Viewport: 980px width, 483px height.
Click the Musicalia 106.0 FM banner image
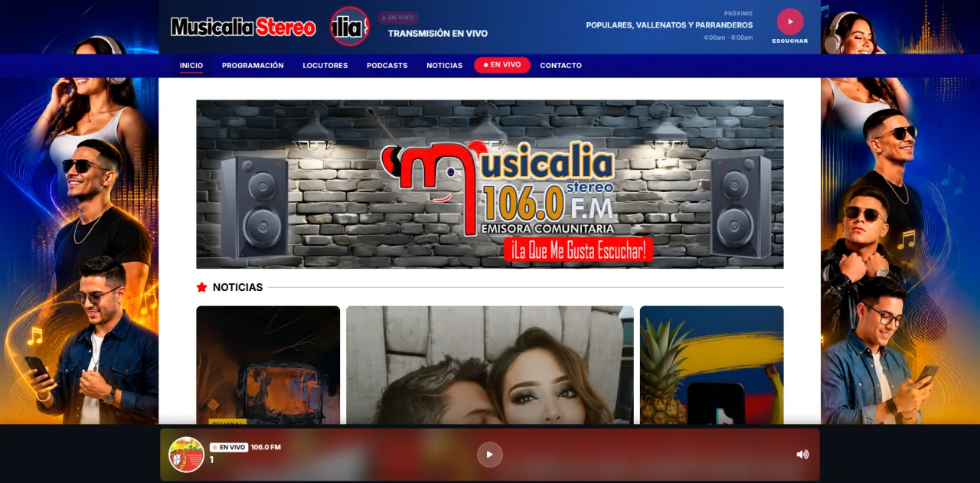tap(490, 184)
